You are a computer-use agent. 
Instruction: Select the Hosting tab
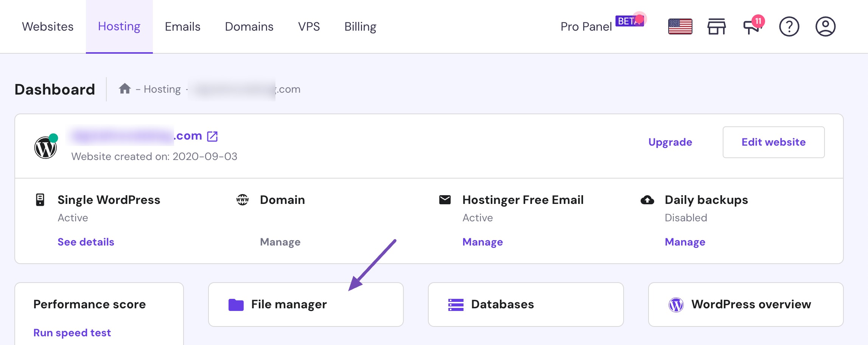[x=119, y=26]
